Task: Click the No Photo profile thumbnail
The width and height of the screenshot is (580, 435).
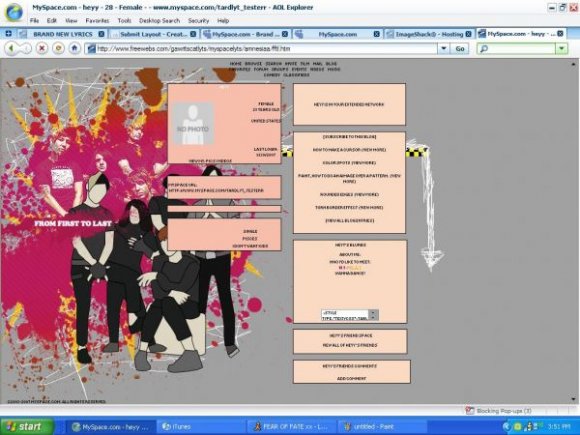Action: [193, 124]
